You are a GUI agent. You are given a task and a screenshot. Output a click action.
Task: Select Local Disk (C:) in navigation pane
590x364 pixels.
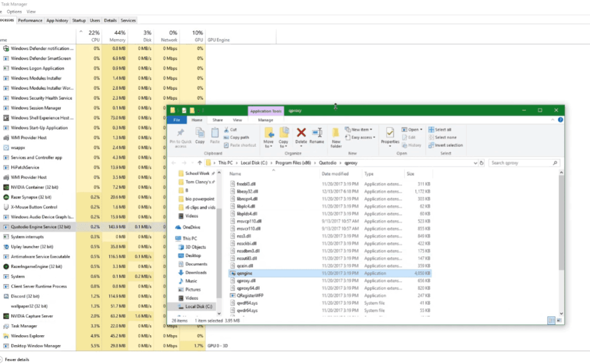[x=190, y=306]
